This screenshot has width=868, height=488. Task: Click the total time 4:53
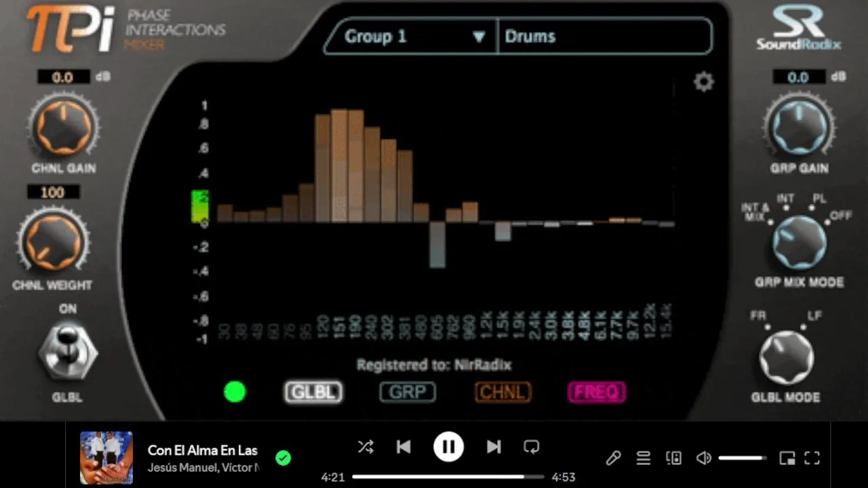(564, 477)
